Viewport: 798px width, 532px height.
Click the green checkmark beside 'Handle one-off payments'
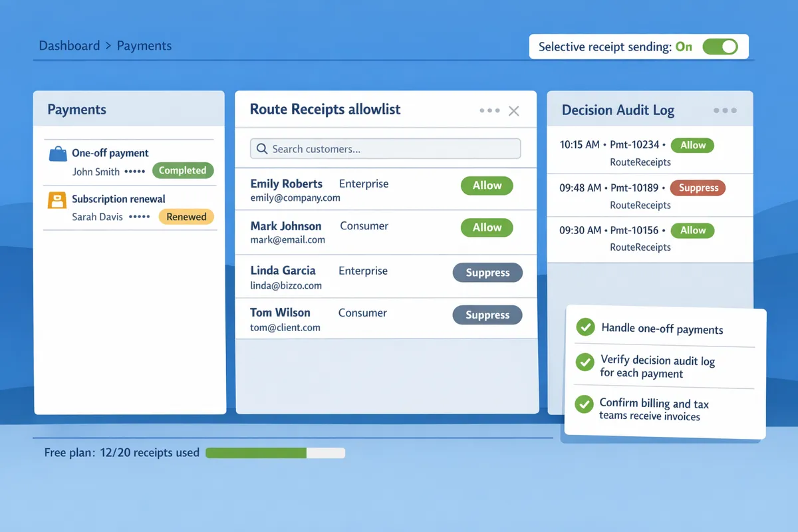coord(585,327)
